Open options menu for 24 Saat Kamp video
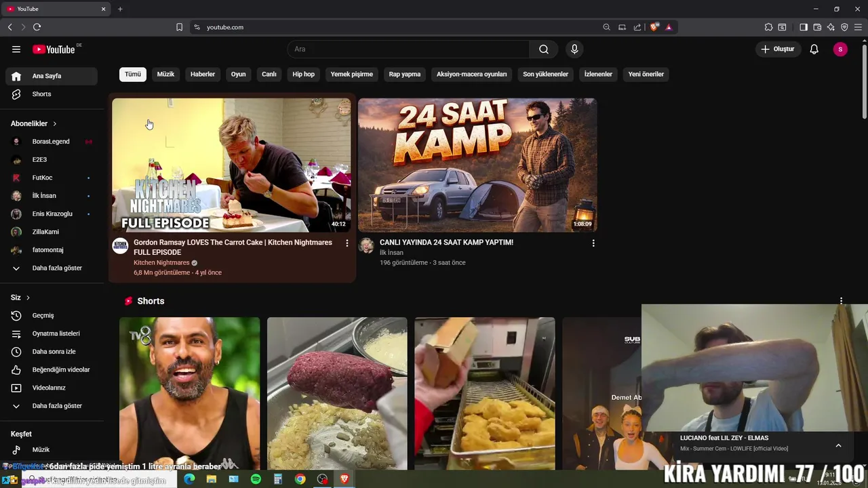 pyautogui.click(x=593, y=243)
